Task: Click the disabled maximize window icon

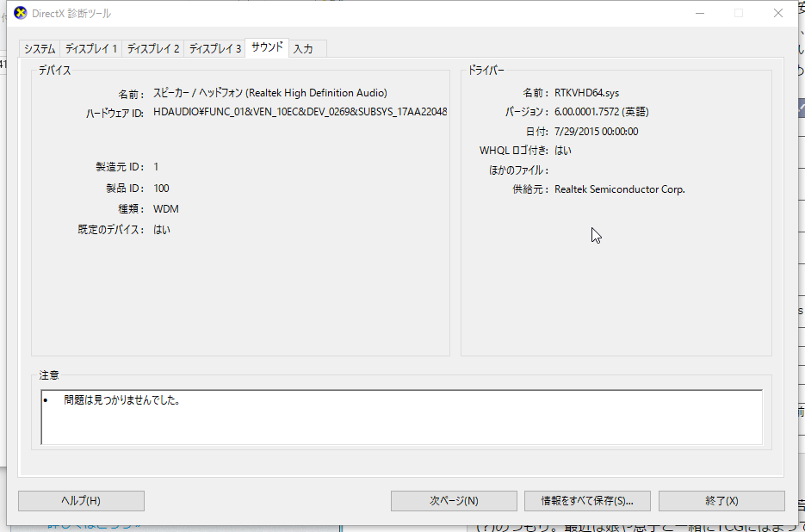Action: pyautogui.click(x=739, y=14)
